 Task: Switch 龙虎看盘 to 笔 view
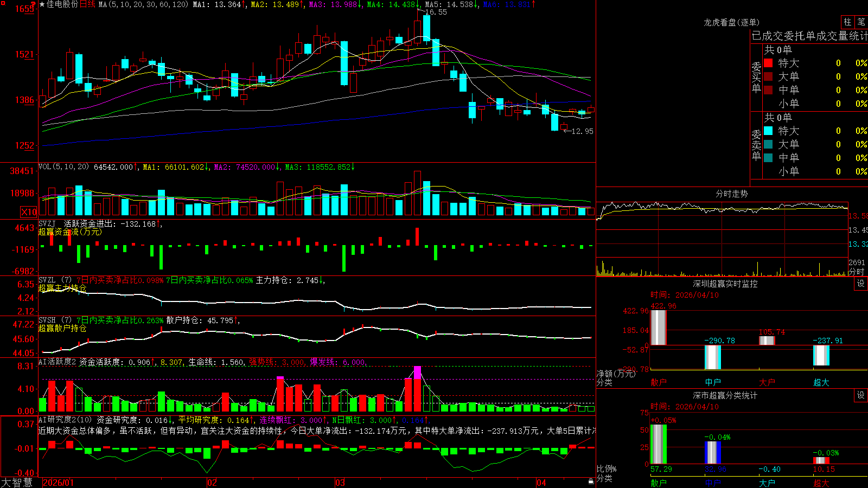coord(861,22)
